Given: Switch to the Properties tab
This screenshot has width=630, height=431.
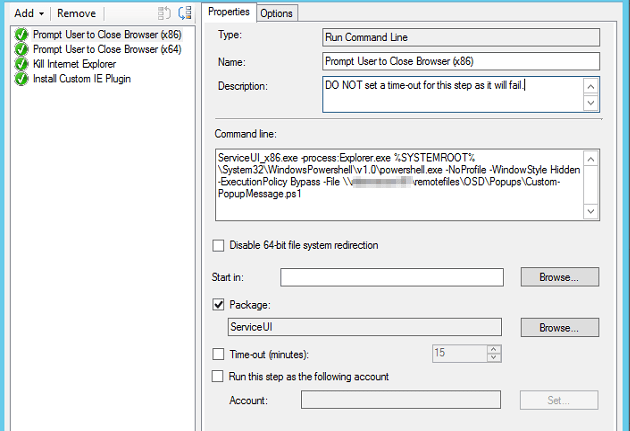Looking at the screenshot, I should pyautogui.click(x=228, y=12).
